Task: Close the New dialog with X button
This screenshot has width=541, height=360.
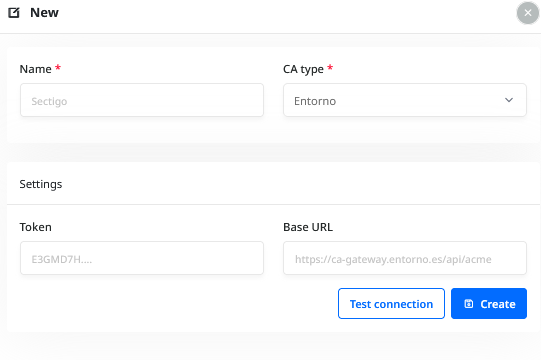Action: point(528,13)
